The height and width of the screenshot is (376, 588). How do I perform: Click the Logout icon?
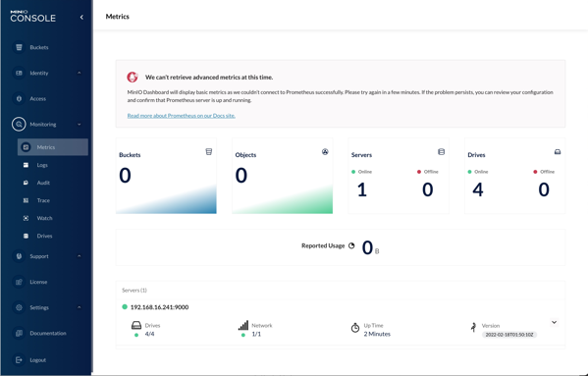[x=19, y=360]
